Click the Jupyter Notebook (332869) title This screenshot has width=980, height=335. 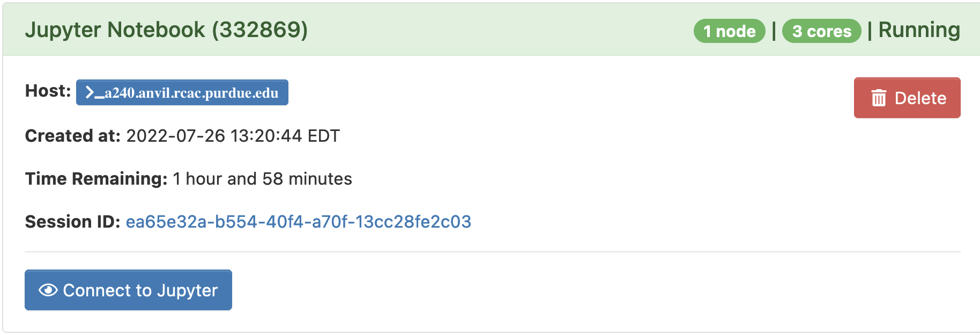click(x=166, y=31)
